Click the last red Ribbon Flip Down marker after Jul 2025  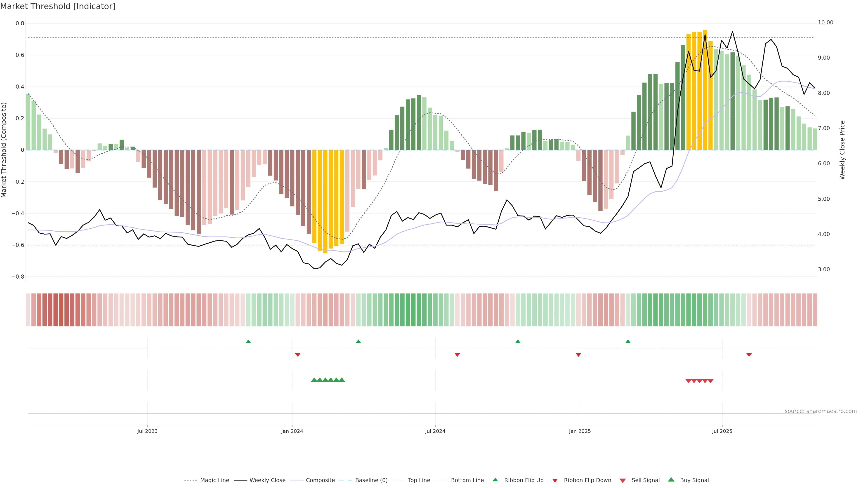pyautogui.click(x=749, y=355)
